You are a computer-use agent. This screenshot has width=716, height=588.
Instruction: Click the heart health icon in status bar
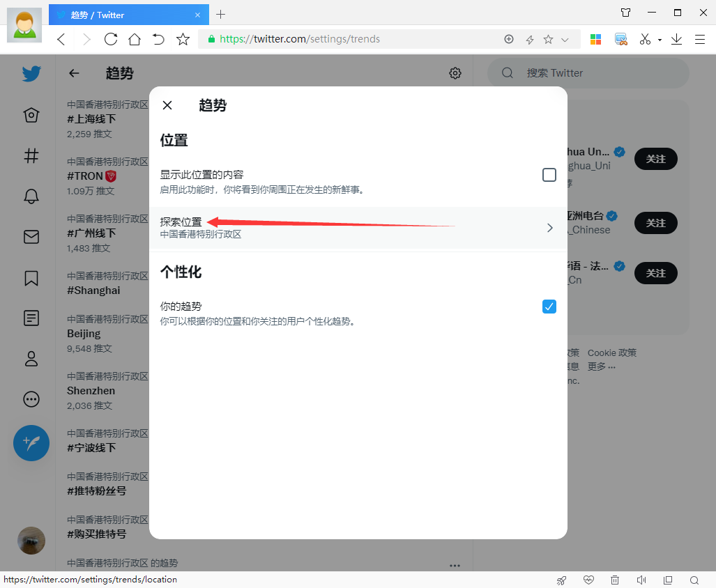(588, 580)
